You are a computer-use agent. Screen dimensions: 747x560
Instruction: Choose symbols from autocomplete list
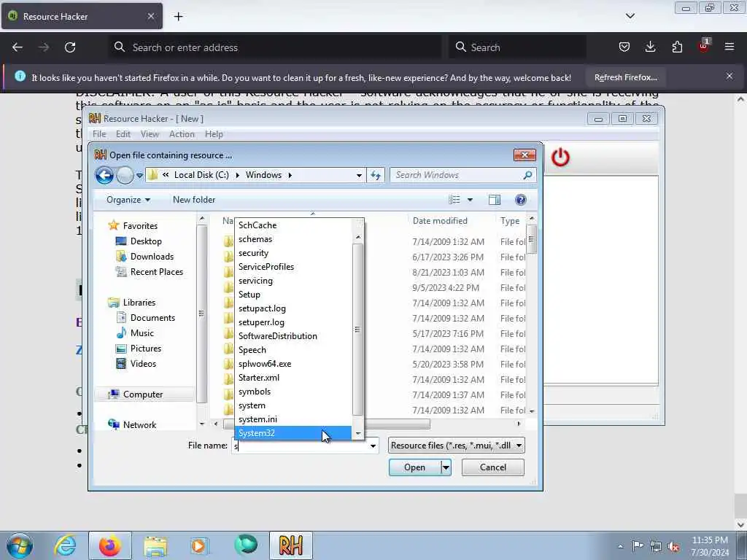pyautogui.click(x=293, y=392)
